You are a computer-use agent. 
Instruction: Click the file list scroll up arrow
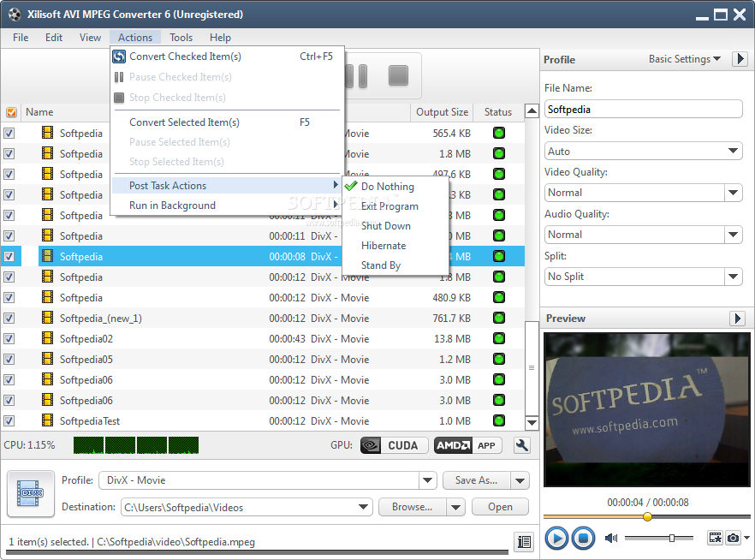pos(532,111)
